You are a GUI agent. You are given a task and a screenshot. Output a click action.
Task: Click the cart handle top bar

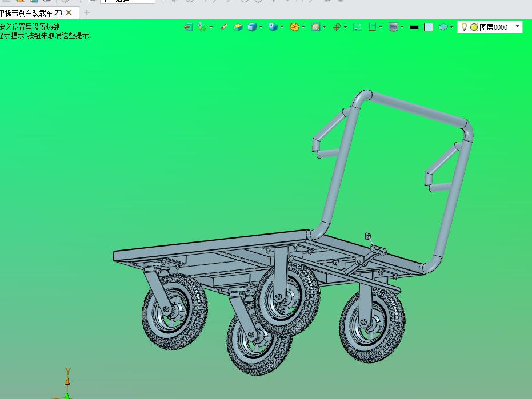[x=417, y=109]
